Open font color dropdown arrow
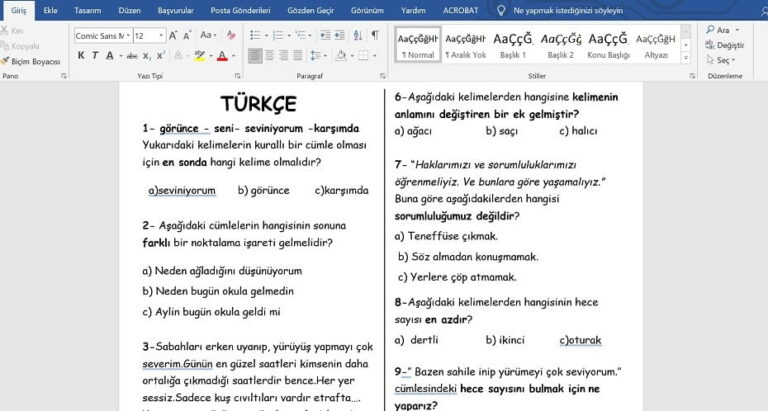This screenshot has height=411, width=768. (233, 56)
